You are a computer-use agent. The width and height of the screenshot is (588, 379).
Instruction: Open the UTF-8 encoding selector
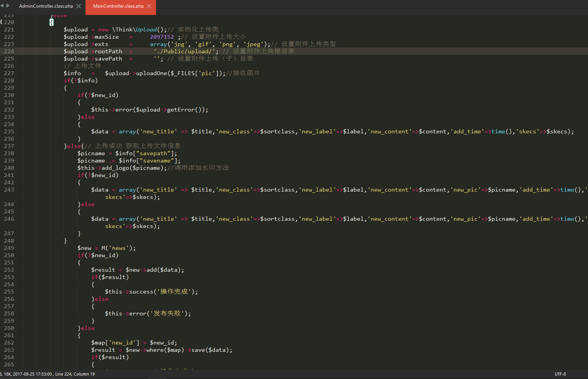(560, 374)
